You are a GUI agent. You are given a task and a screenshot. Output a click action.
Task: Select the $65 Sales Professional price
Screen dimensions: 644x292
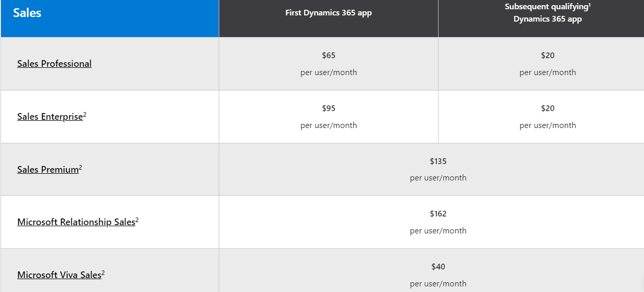click(x=329, y=56)
